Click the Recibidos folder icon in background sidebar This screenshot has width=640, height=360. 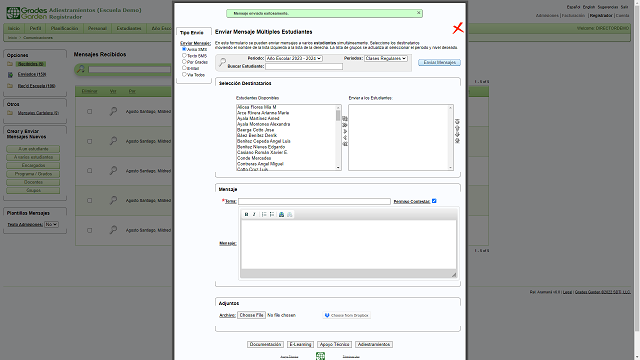point(10,64)
